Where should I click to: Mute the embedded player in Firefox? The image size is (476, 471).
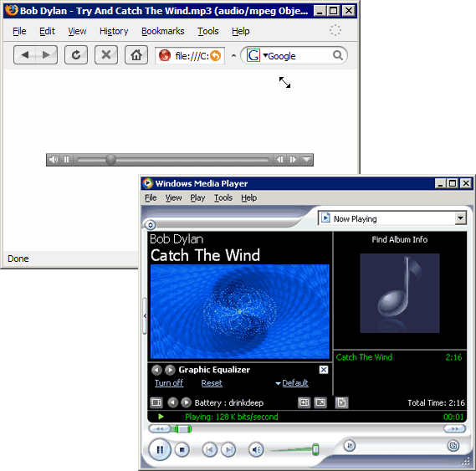[x=54, y=160]
